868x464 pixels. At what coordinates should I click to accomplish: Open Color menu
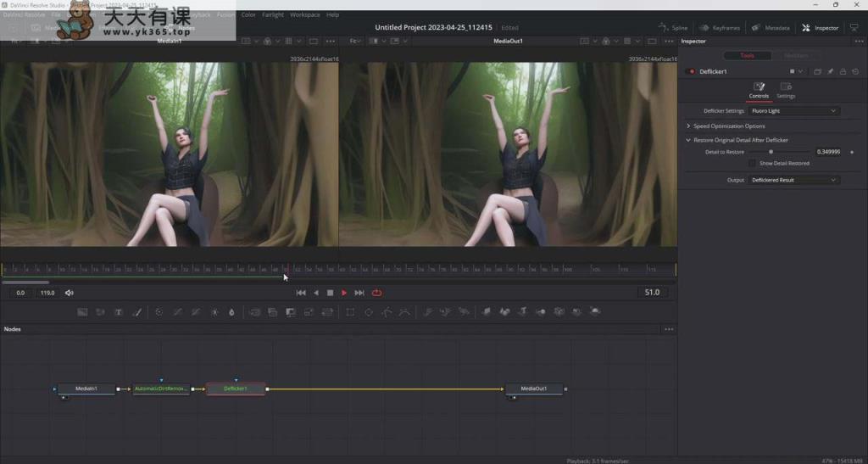248,15
